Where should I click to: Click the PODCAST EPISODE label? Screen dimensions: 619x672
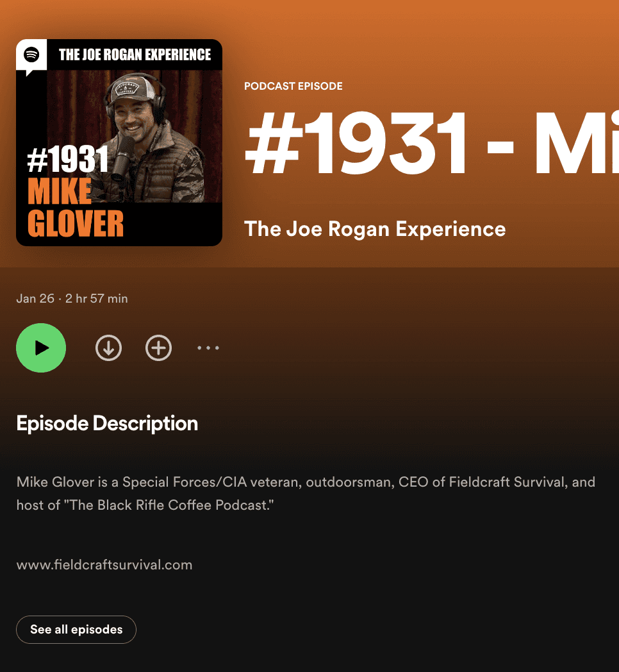[293, 86]
